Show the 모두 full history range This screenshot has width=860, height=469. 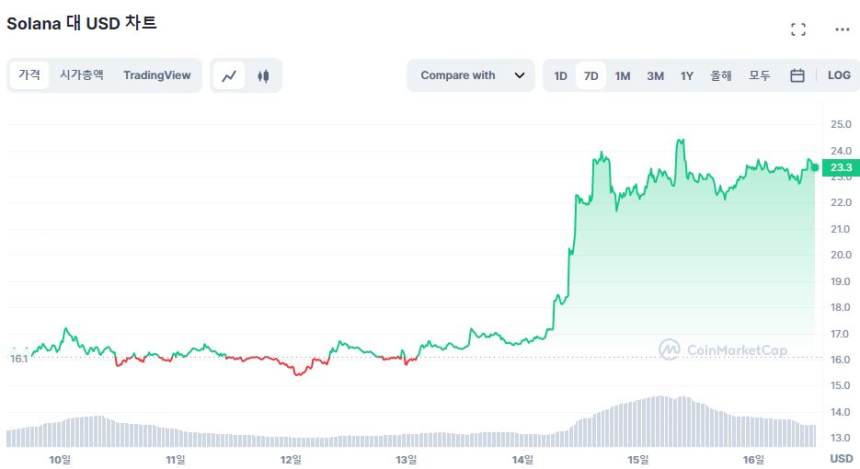760,75
